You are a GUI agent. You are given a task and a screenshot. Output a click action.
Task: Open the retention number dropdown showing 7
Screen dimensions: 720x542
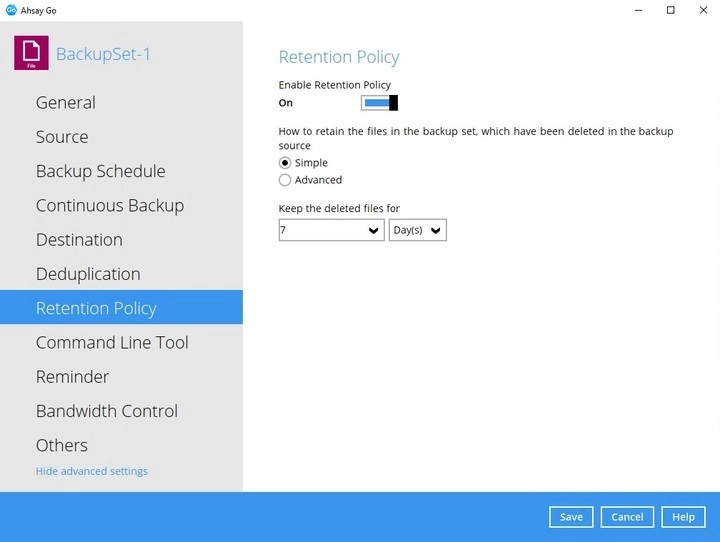(331, 230)
